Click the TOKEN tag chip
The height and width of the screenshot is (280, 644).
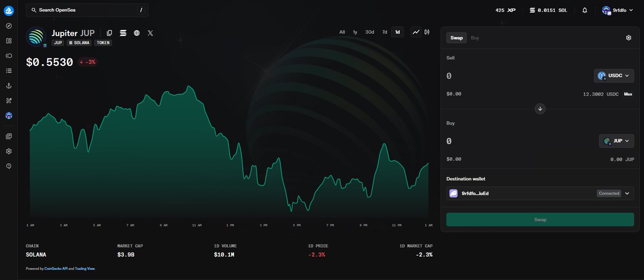coord(103,42)
